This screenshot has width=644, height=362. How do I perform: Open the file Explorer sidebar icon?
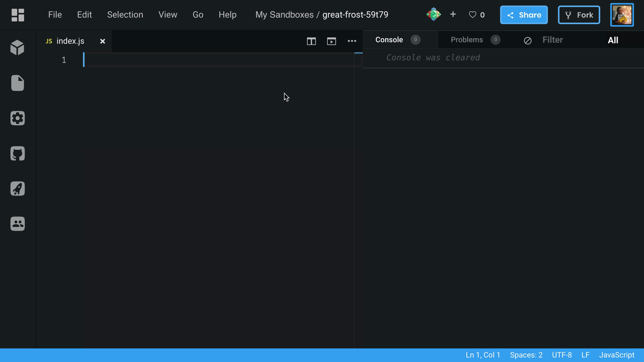coord(18,83)
